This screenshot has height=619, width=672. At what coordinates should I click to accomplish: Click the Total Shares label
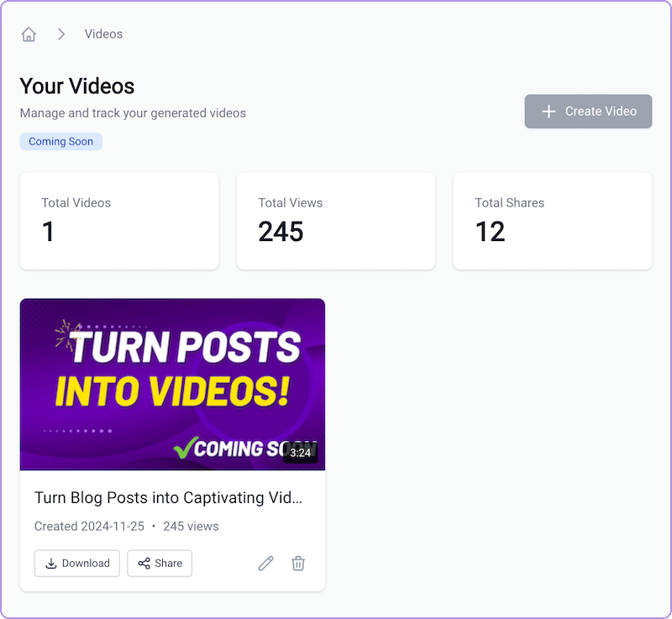click(x=510, y=202)
